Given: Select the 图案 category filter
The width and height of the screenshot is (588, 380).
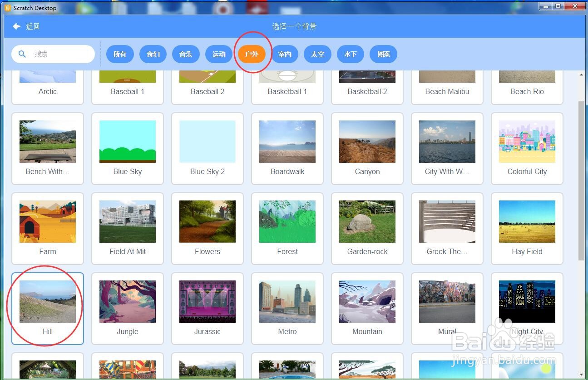Looking at the screenshot, I should 384,54.
